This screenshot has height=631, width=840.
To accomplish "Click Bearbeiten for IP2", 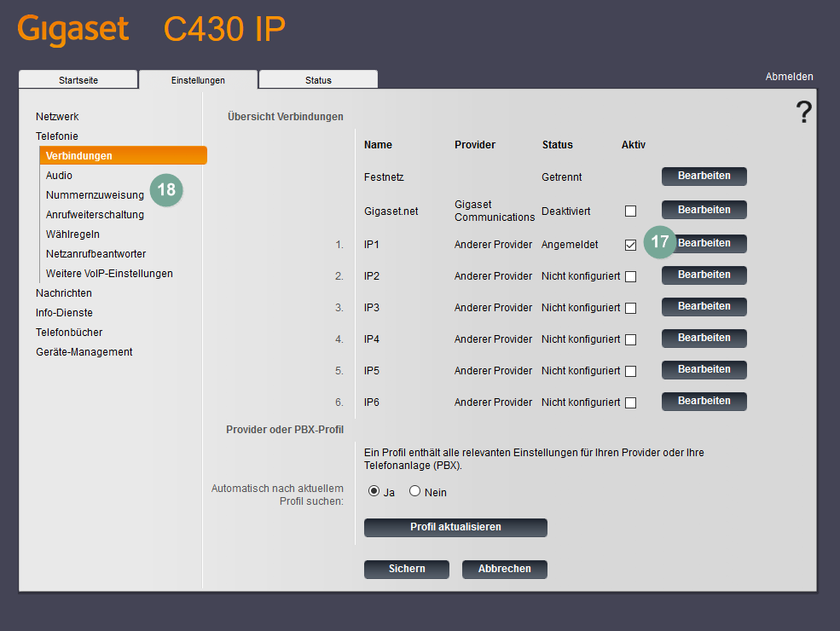I will [x=704, y=275].
